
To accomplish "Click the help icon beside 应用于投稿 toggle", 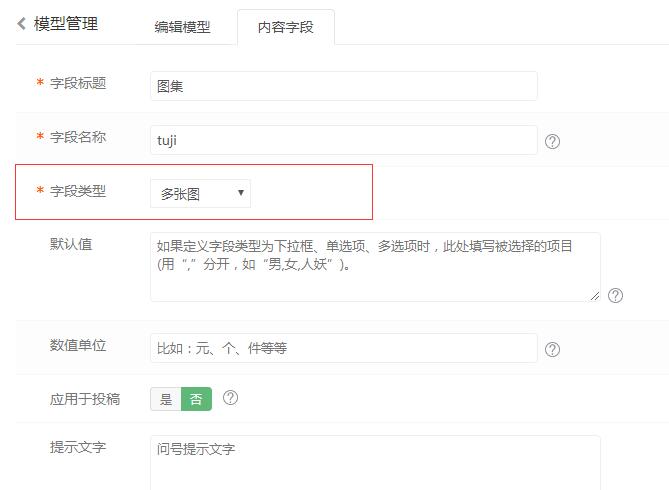I will tap(230, 398).
